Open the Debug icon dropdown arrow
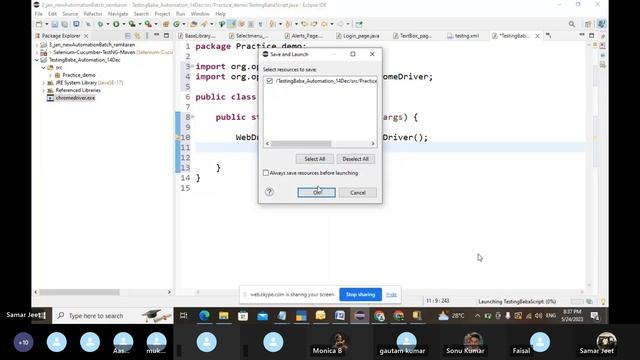Viewport: 640px width, 360px height. [x=108, y=24]
